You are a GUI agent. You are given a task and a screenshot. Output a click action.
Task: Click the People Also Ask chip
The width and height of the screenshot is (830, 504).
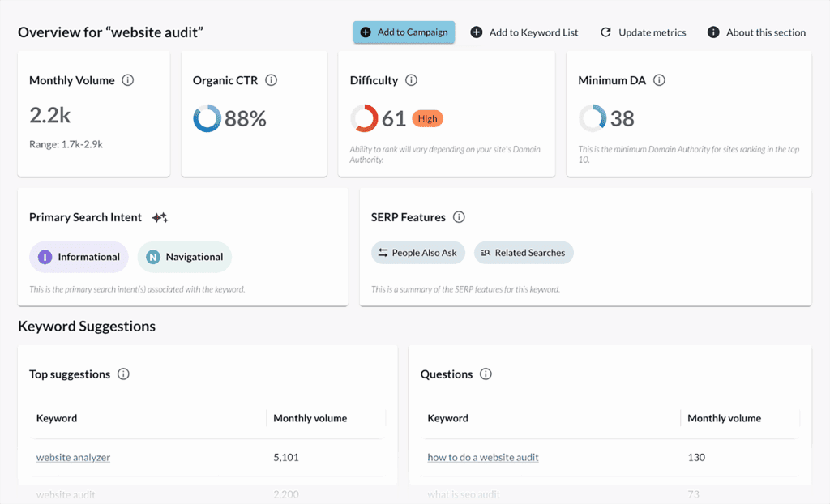tap(417, 253)
